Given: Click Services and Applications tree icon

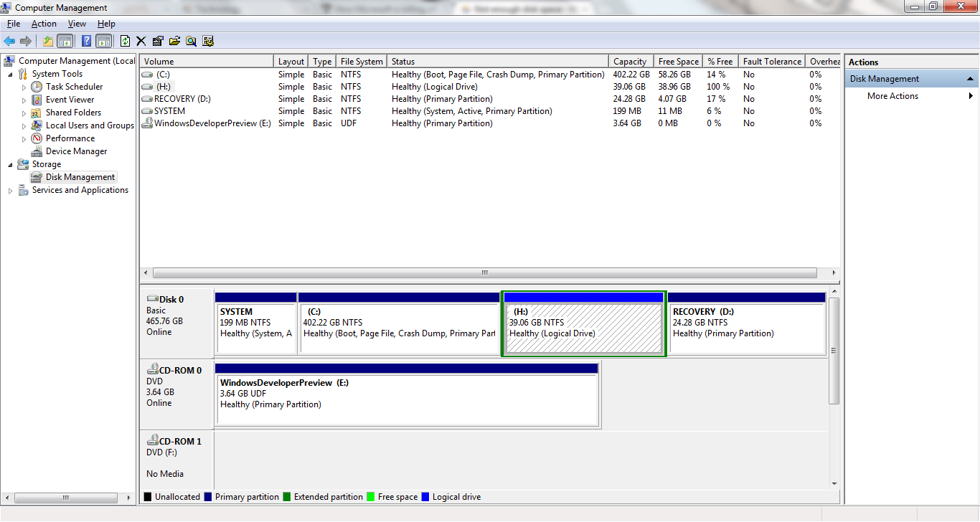Looking at the screenshot, I should 23,190.
